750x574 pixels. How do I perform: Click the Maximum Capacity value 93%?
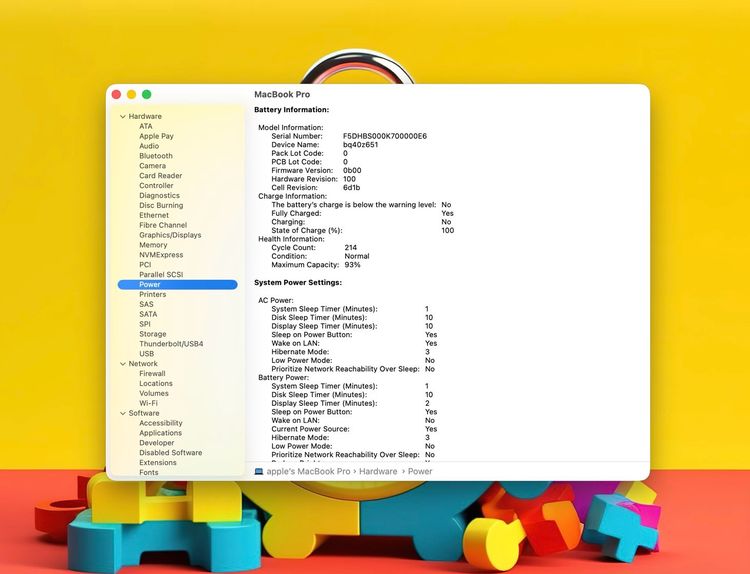pos(353,265)
